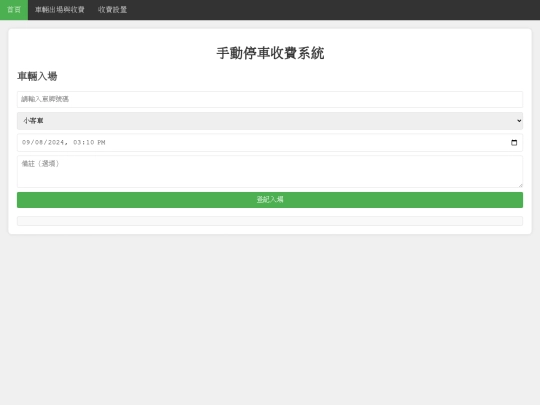Click the empty result message box
Viewport: 540px width, 405px height.
[270, 221]
